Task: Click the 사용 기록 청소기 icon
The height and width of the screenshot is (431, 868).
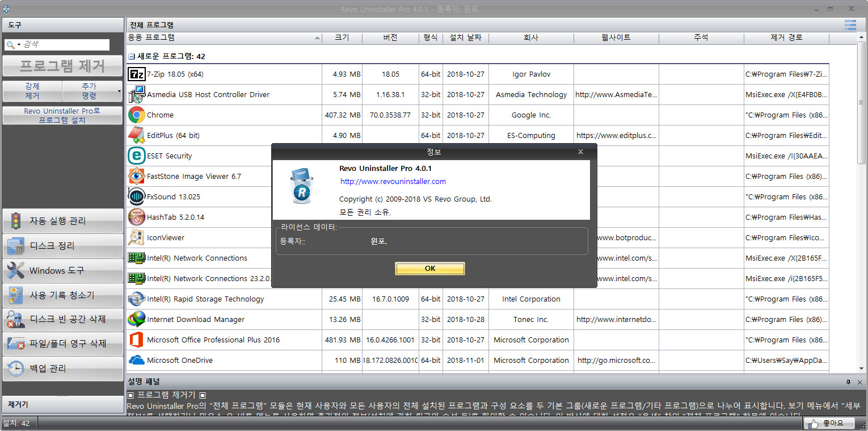Action: (x=15, y=295)
